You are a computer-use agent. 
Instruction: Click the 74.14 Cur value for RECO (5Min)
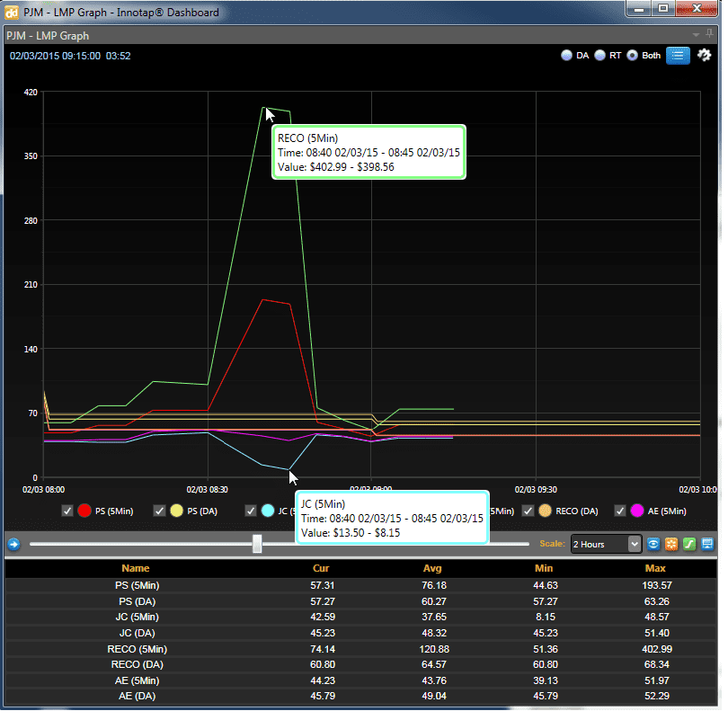coord(323,649)
